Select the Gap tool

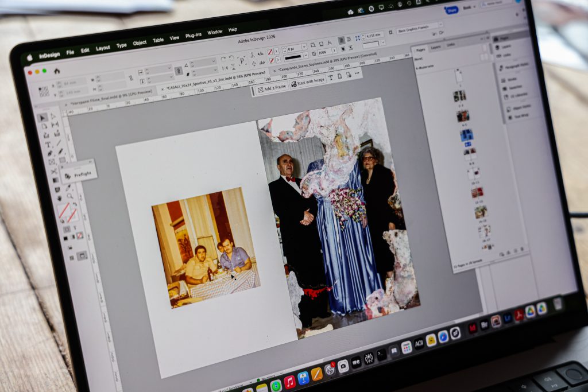(55, 125)
